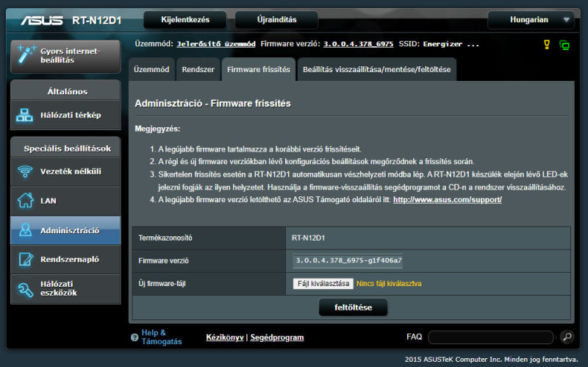Click RT-N12D1 model name in header
The height and width of the screenshot is (367, 588).
pos(97,21)
